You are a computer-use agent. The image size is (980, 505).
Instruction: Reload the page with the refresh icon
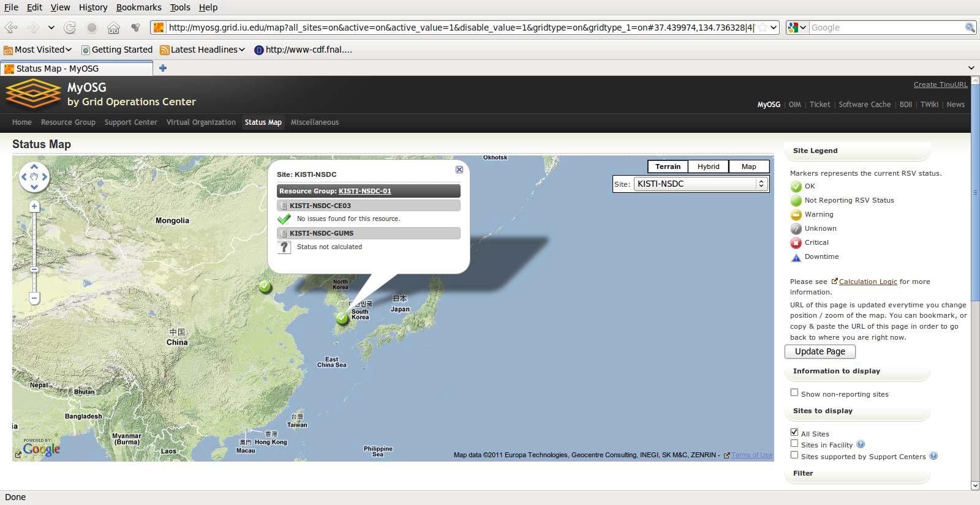[x=70, y=28]
